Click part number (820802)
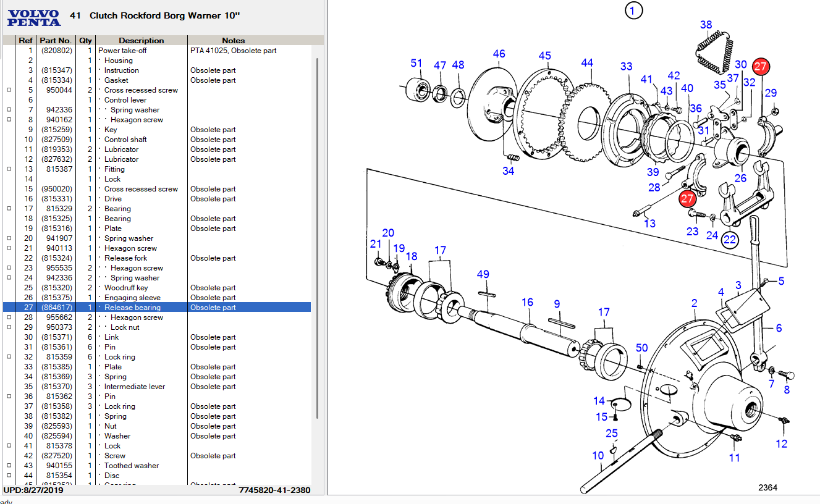The image size is (820, 504). pos(57,51)
